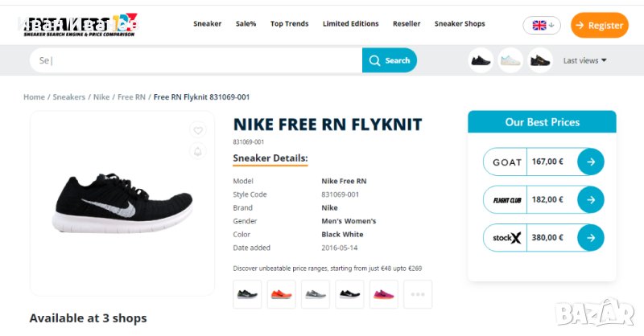Show more colorways with three-dots tile
Image resolution: width=644 pixels, height=336 pixels.
[x=418, y=294]
